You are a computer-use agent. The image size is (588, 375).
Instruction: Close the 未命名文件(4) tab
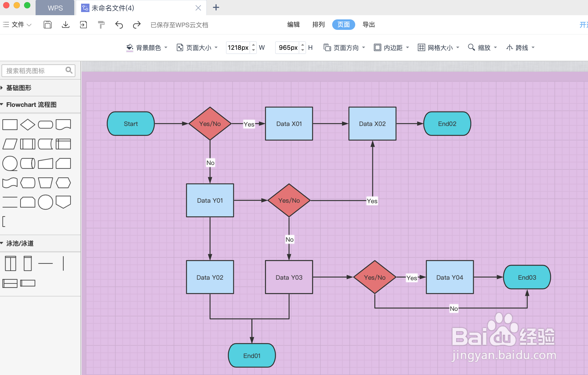198,8
